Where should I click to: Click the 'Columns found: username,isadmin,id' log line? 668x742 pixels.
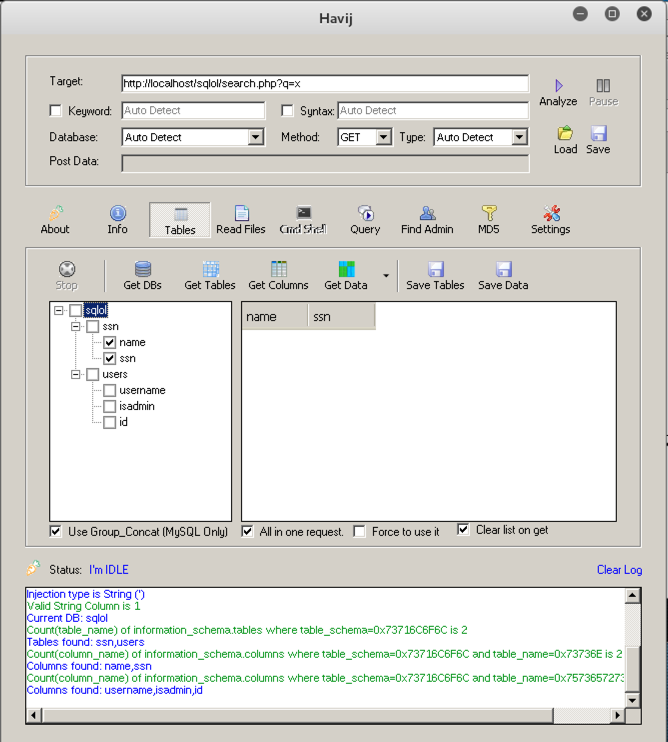click(114, 690)
